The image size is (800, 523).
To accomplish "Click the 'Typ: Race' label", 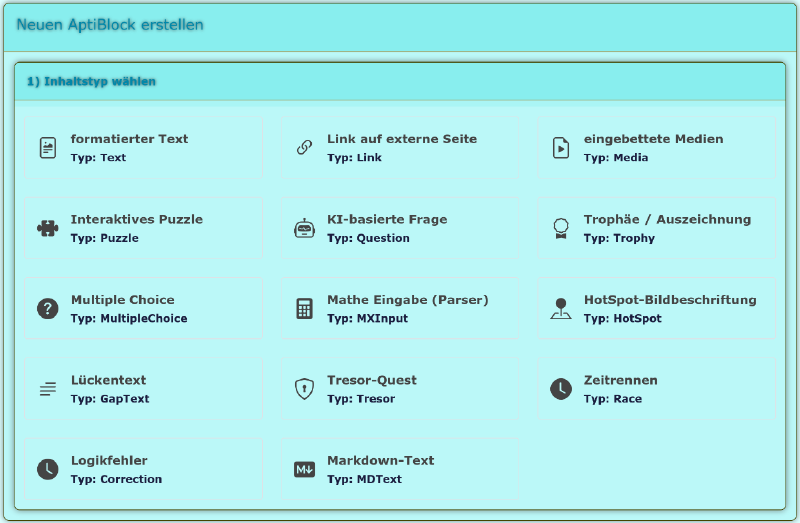I will tap(613, 399).
